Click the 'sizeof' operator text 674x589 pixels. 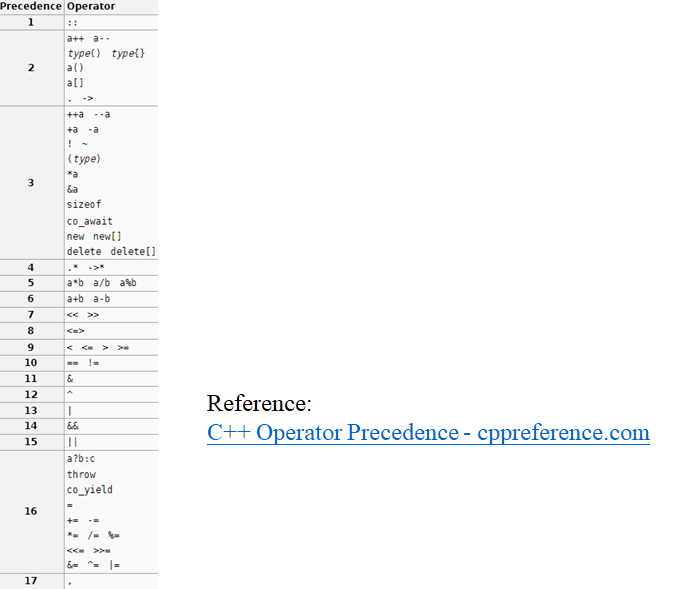[84, 205]
